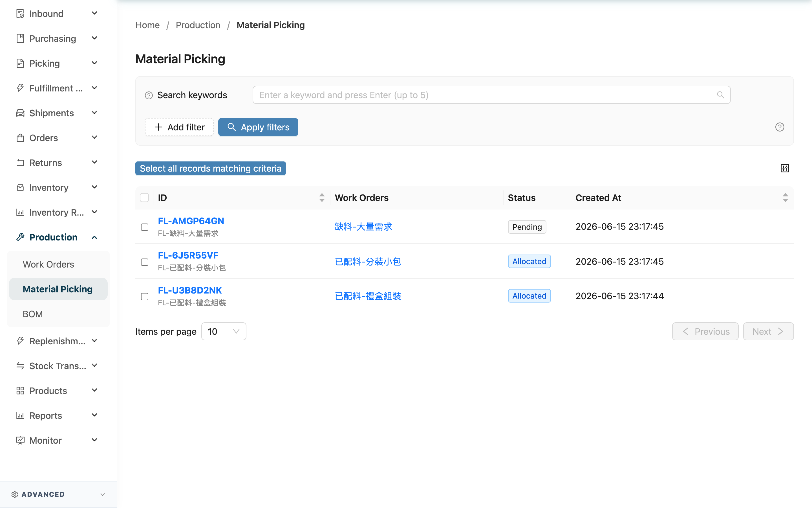Image resolution: width=812 pixels, height=508 pixels.
Task: Click the Inbound sidebar icon
Action: (x=20, y=14)
